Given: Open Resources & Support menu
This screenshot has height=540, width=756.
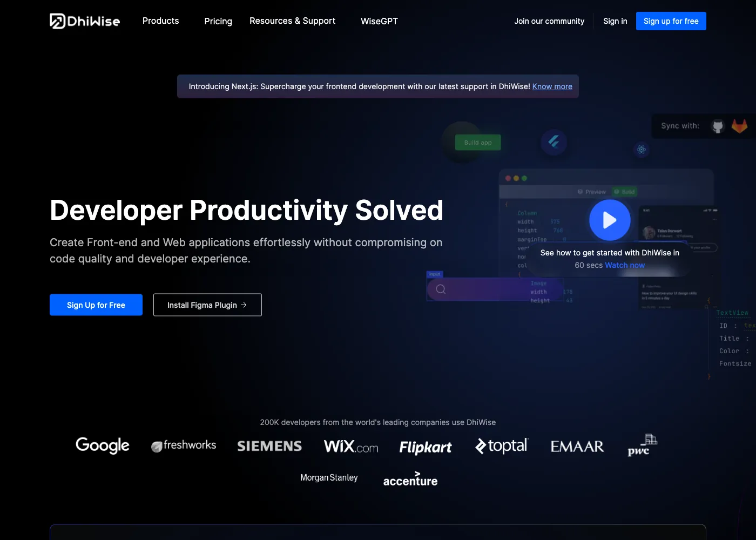Looking at the screenshot, I should click(x=292, y=21).
